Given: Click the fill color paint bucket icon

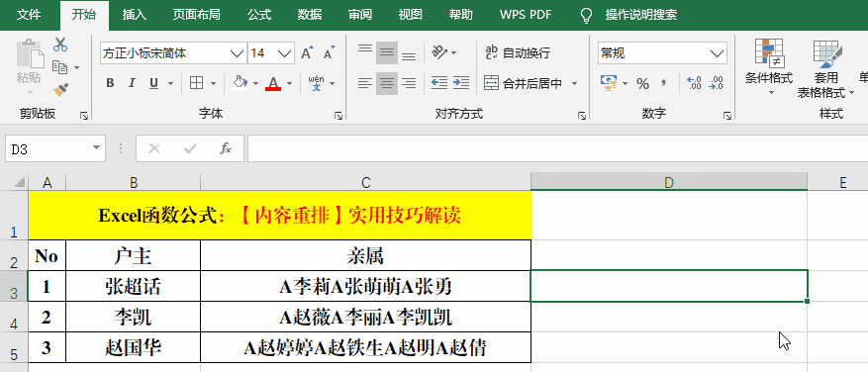Looking at the screenshot, I should point(240,83).
